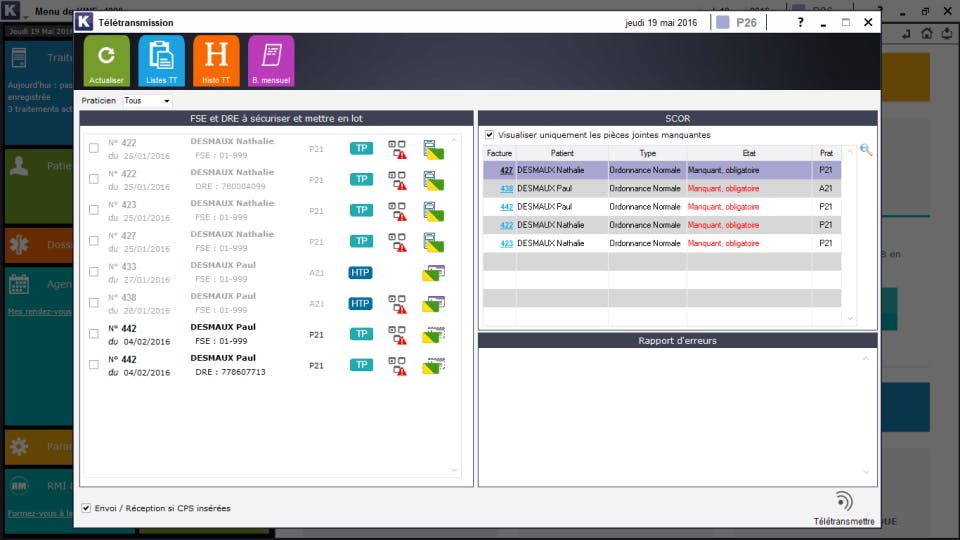Click HTP badge for invoice 433
The width and height of the screenshot is (960, 540).
coord(361,272)
